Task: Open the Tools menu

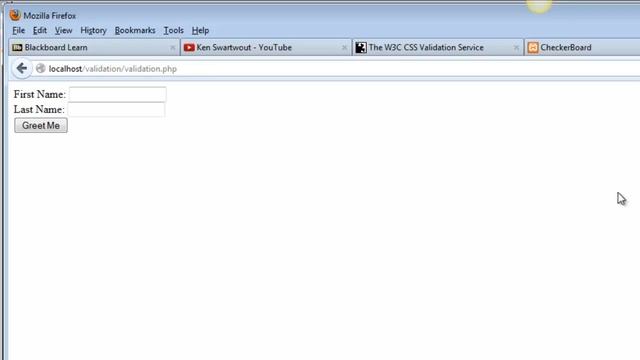Action: click(173, 31)
